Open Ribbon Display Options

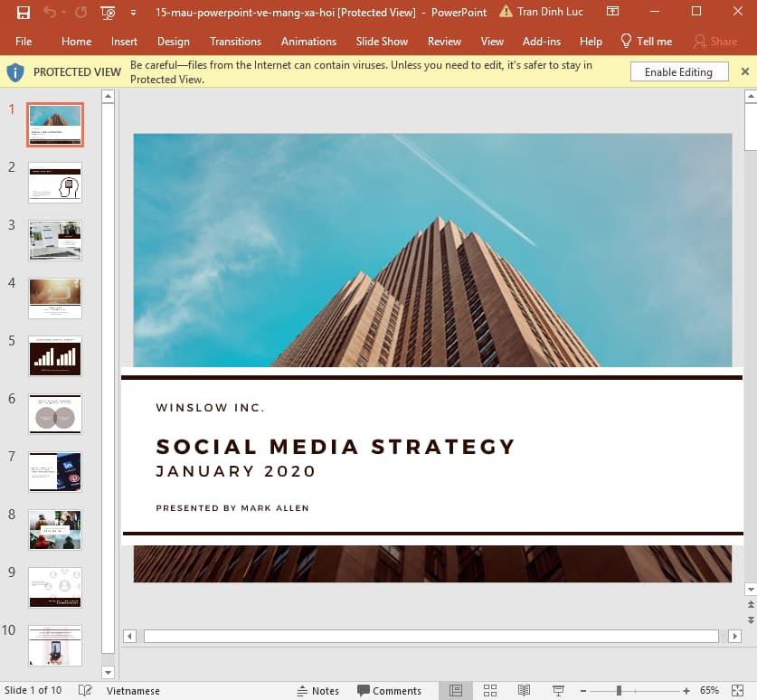point(612,11)
